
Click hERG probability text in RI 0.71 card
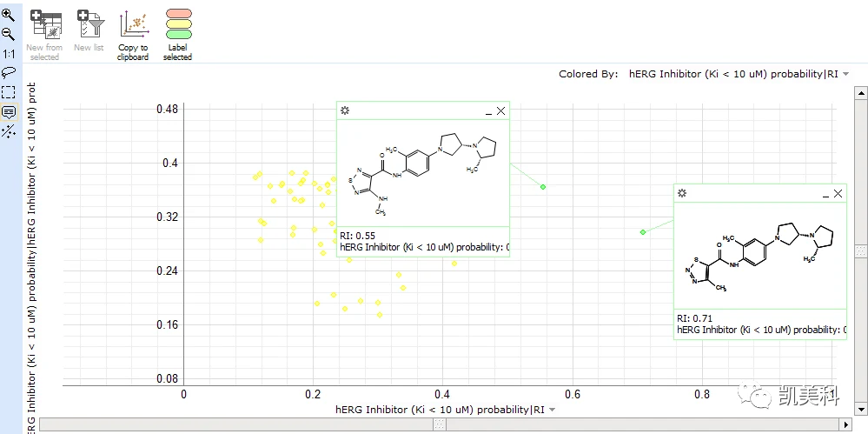(x=762, y=330)
